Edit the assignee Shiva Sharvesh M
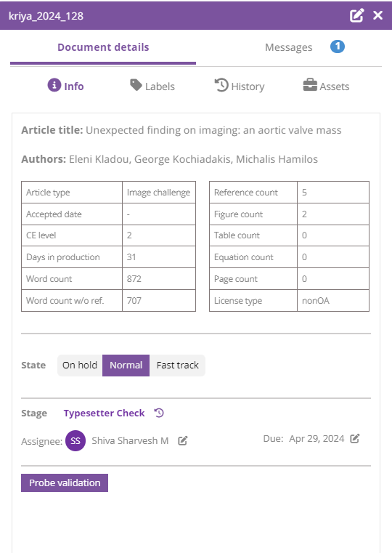Screen dimensions: 392x553 [182, 440]
